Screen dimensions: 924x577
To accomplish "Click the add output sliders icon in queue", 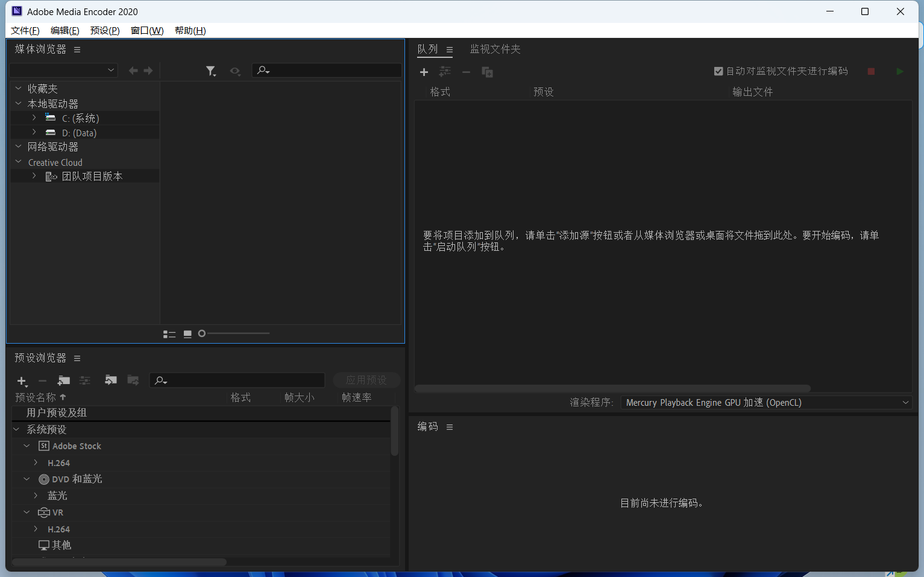I will 445,72.
